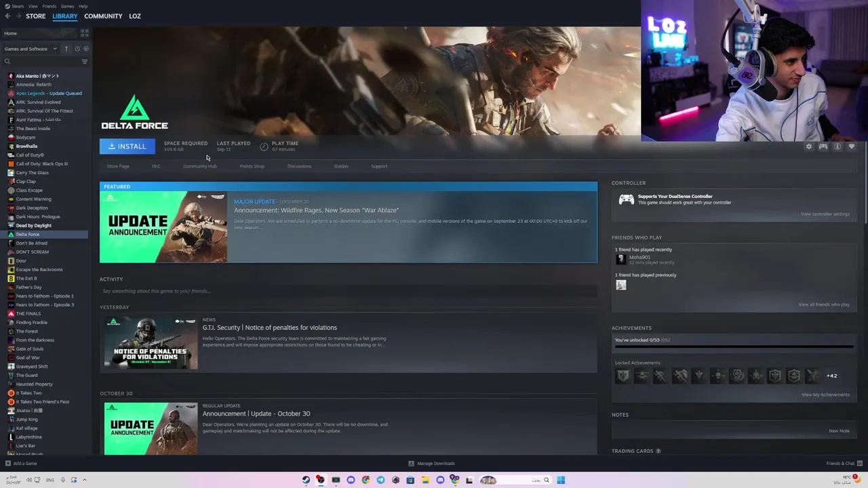868x488 pixels.
Task: Open the October 30 update announcement thumbnail
Action: 151,428
